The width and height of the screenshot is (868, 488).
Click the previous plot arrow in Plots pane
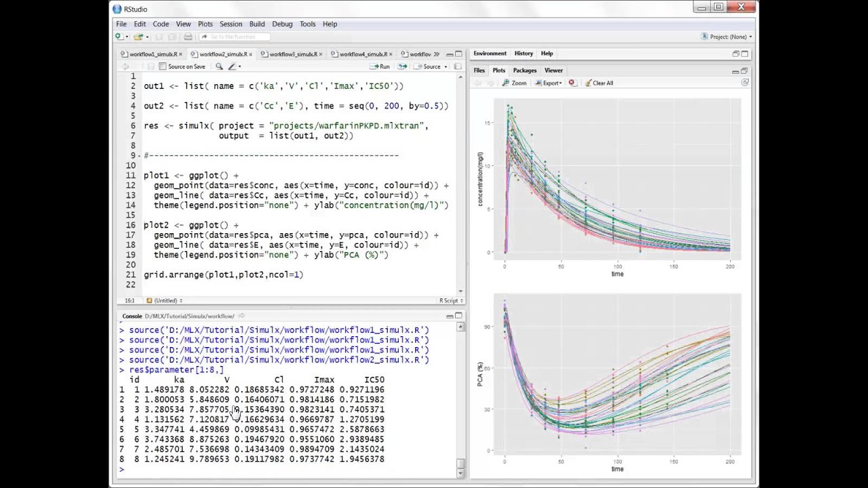point(477,83)
